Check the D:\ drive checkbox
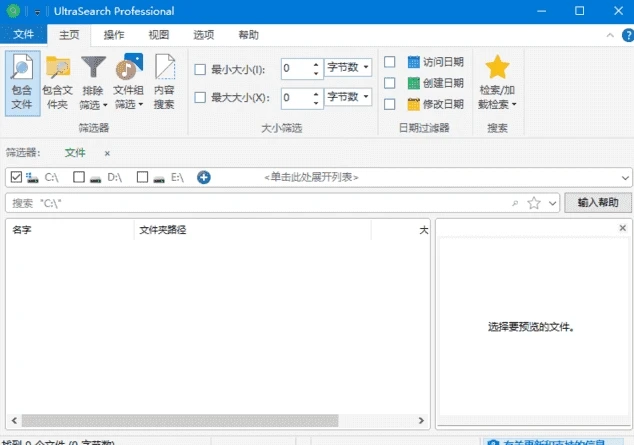The height and width of the screenshot is (445, 634). (79, 177)
